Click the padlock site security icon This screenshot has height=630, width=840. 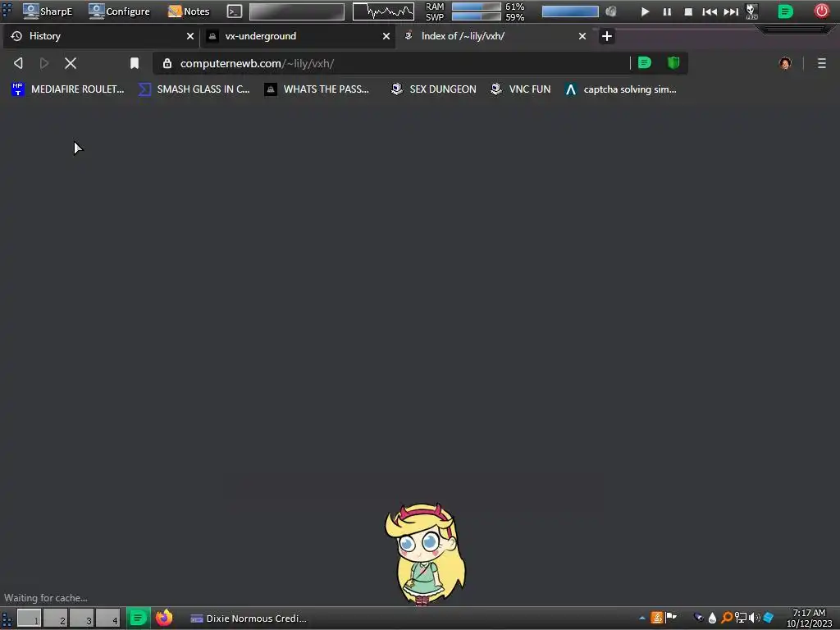167,63
